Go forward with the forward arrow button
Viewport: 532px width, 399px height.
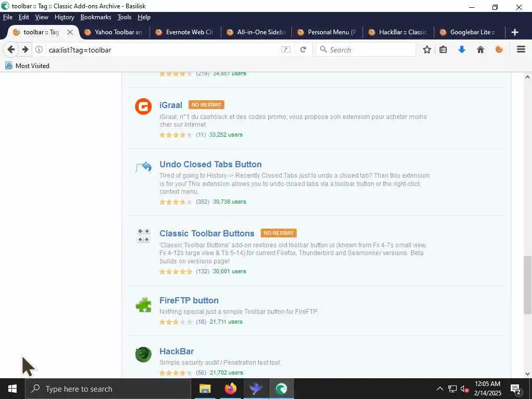[x=25, y=50]
